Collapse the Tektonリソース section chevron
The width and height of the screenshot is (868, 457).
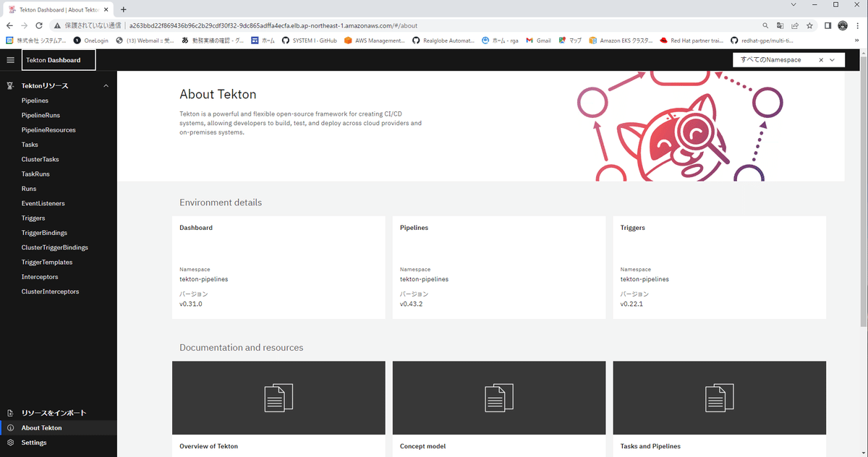tap(106, 85)
